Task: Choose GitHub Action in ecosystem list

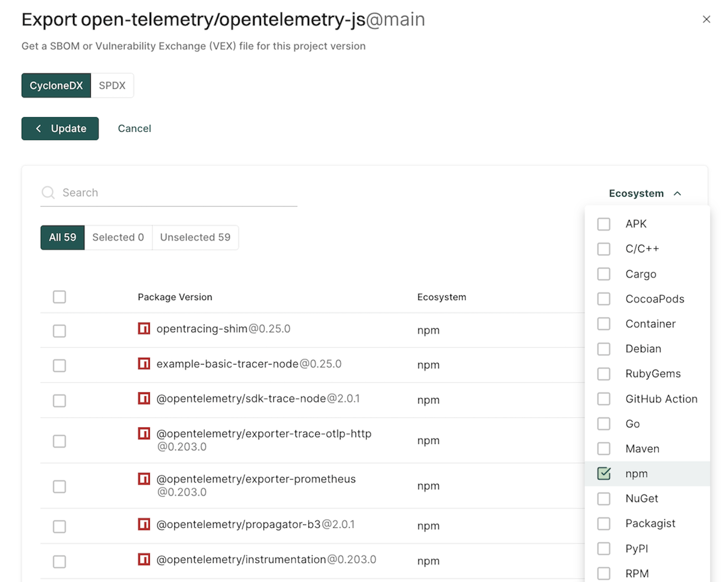Action: coord(604,399)
